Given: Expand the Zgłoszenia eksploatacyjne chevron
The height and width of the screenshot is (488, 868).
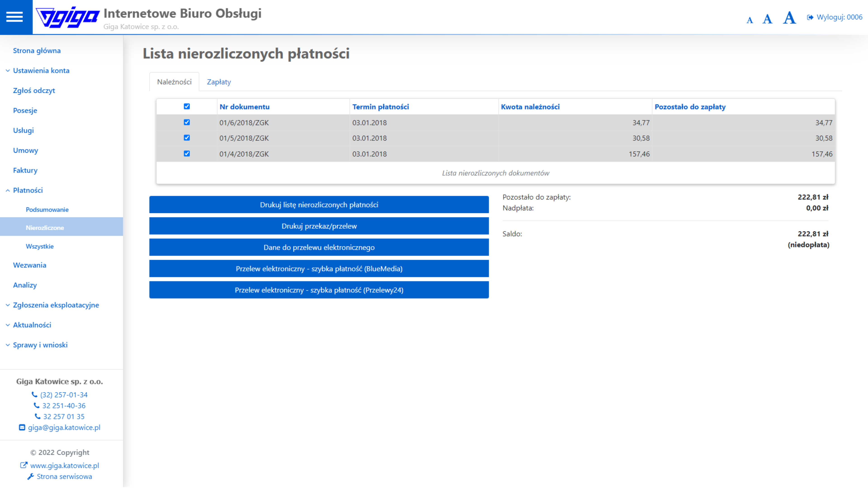Looking at the screenshot, I should [x=8, y=305].
